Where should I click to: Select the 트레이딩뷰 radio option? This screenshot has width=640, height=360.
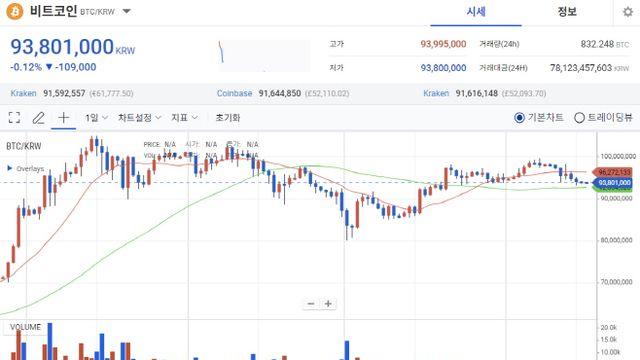coord(603,118)
